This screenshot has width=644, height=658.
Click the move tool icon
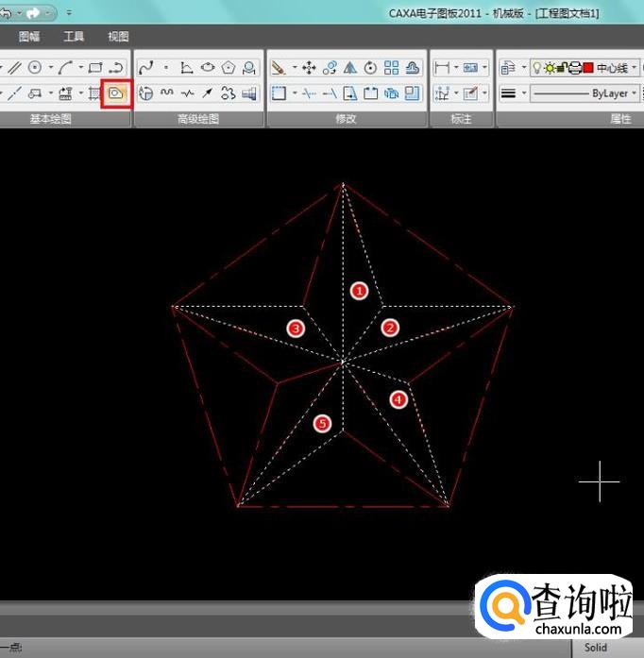[309, 68]
